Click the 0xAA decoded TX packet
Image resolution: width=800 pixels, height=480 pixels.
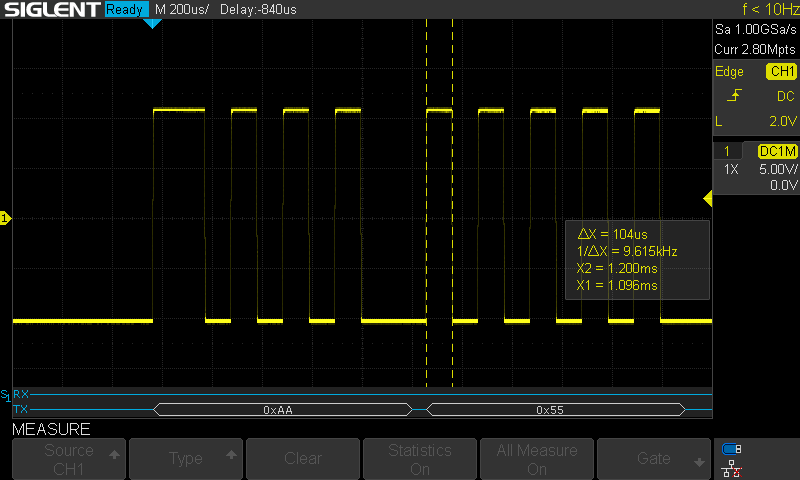282,410
